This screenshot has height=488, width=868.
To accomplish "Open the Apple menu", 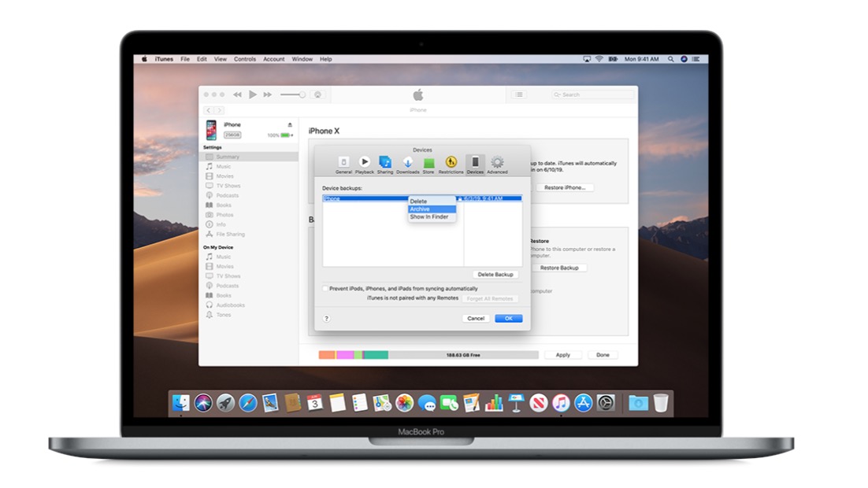I will [x=144, y=59].
